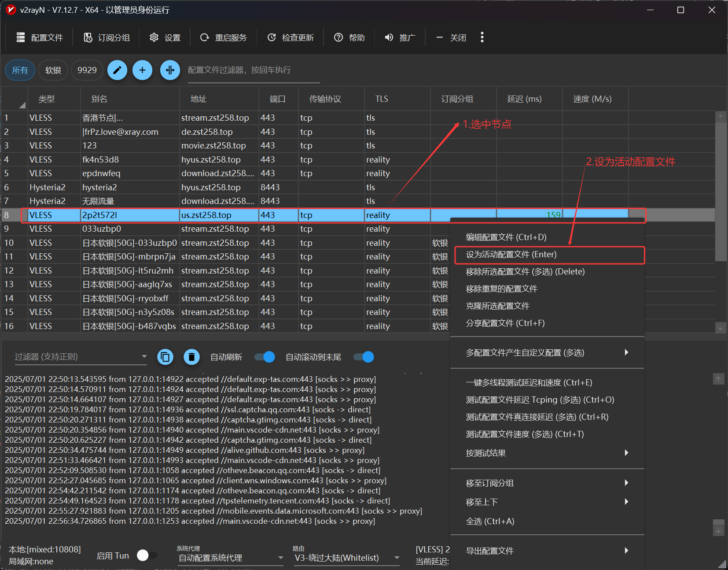Open the 路由 V3-绕过大陆 routing dropdown
This screenshot has width=728, height=570.
point(347,558)
